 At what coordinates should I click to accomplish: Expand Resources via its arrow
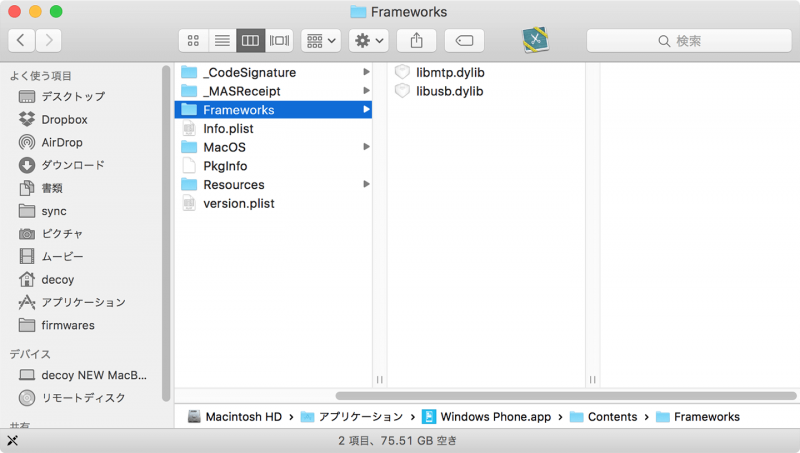[x=366, y=184]
